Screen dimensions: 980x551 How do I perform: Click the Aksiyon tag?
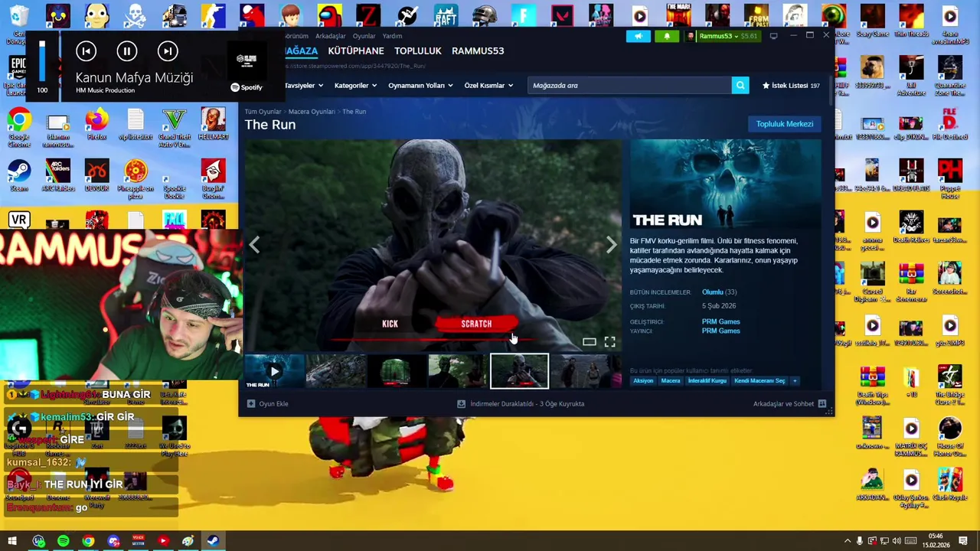tap(643, 381)
